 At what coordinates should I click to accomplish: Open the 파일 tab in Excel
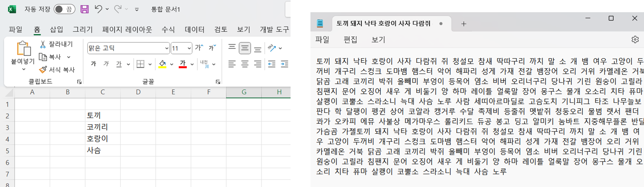pos(16,30)
